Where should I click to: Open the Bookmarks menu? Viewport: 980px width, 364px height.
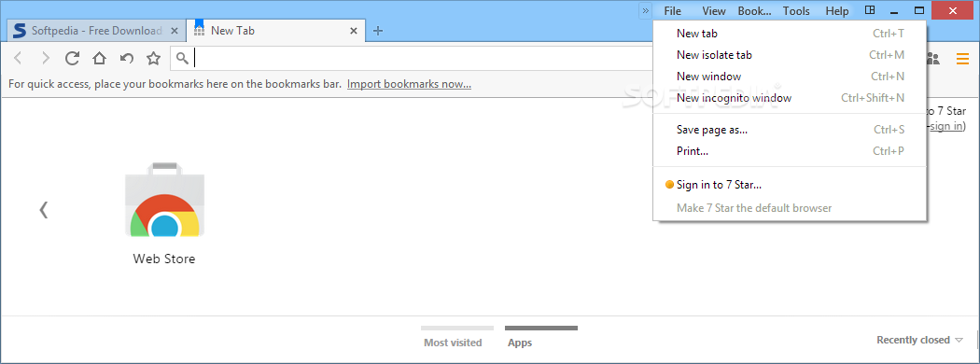[754, 10]
